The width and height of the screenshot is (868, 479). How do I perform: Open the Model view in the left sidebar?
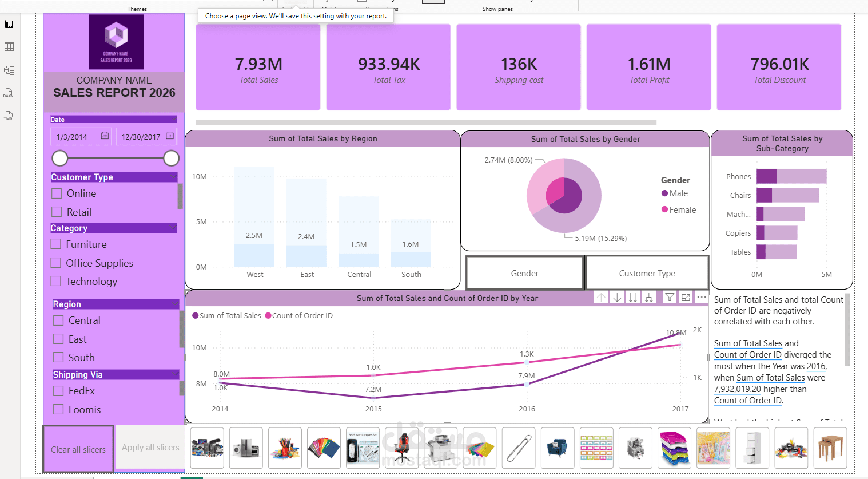9,70
